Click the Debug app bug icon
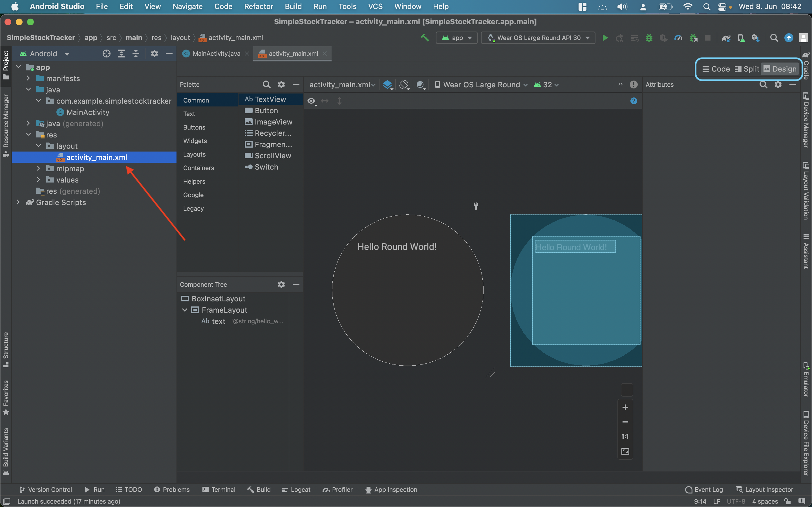The width and height of the screenshot is (812, 507). (x=649, y=38)
